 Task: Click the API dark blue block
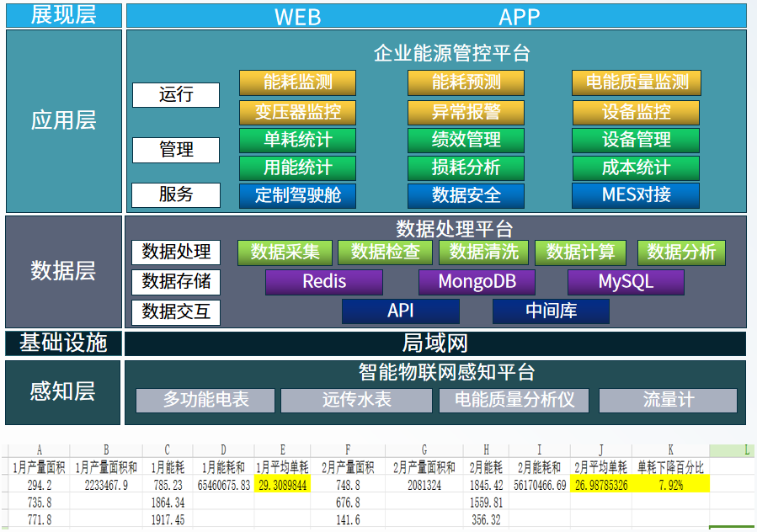400,311
